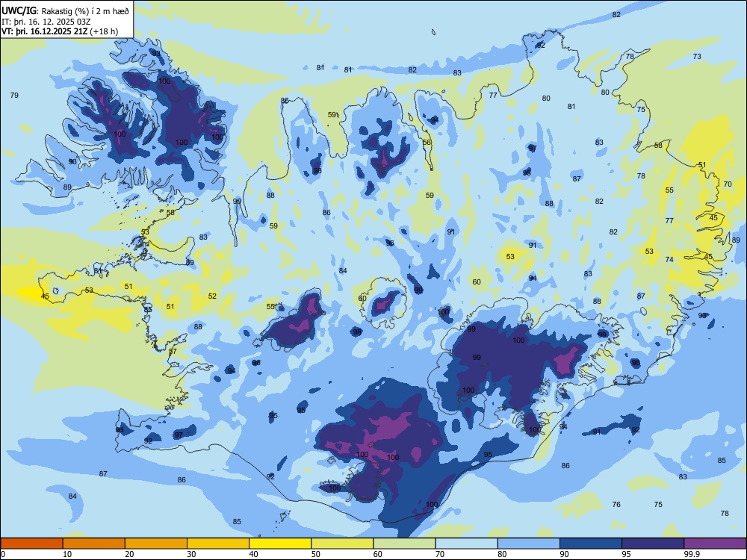747x560 pixels.
Task: Click the humidity value '73' on the map
Action: (x=697, y=56)
